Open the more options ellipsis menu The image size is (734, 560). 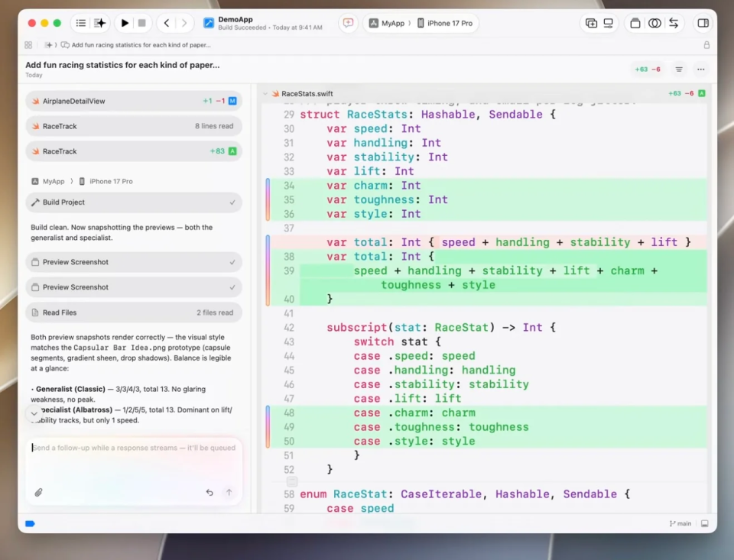(701, 70)
